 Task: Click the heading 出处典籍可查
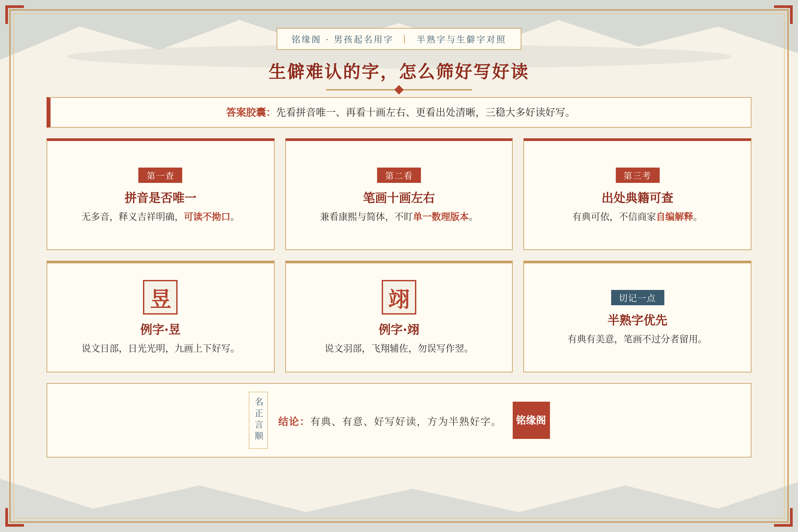click(637, 198)
